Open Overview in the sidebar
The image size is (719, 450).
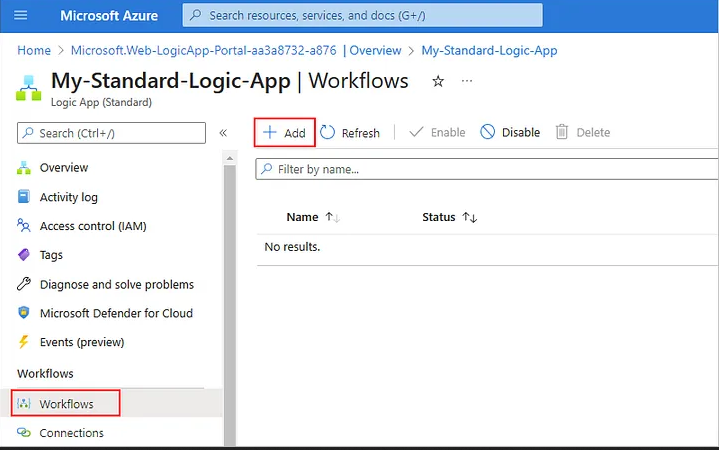click(x=63, y=168)
